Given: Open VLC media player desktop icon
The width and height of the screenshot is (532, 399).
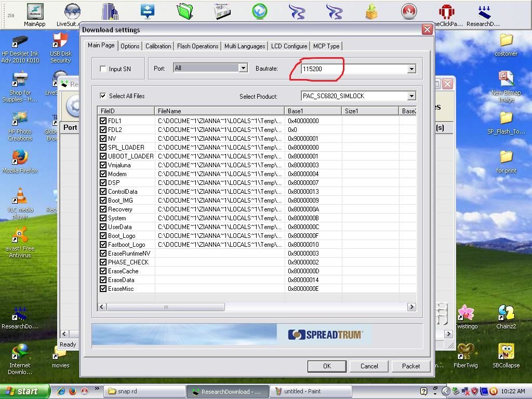Looking at the screenshot, I should [20, 196].
